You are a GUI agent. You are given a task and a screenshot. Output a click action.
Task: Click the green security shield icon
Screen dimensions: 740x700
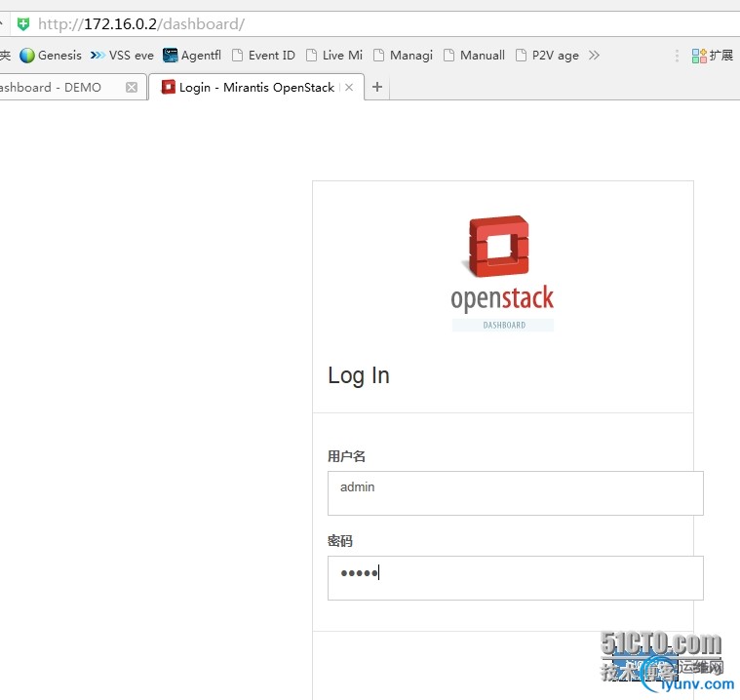(23, 24)
